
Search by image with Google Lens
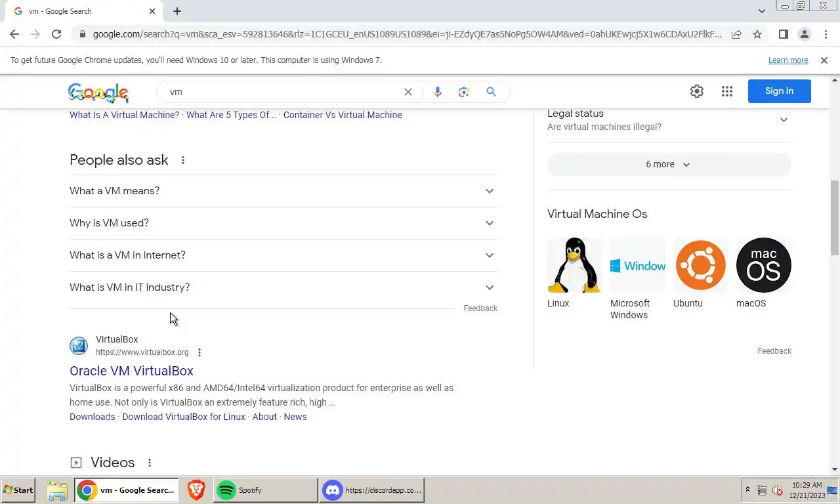[x=464, y=92]
